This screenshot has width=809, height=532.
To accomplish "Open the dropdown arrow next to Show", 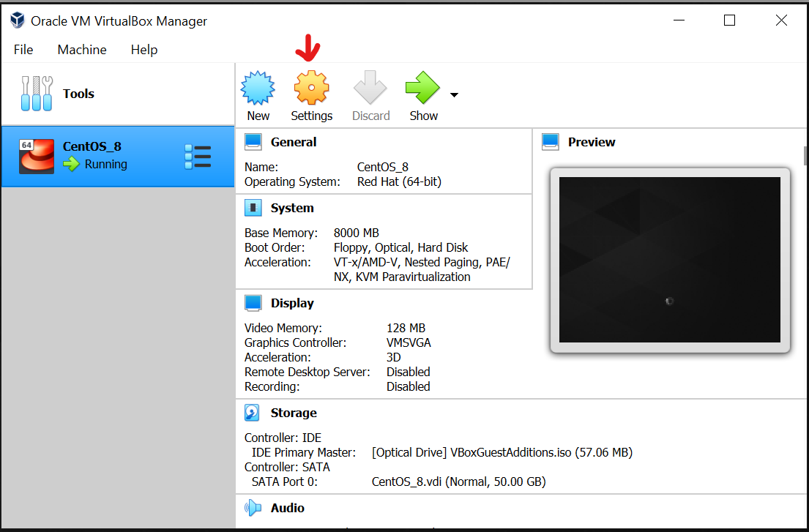I will pyautogui.click(x=454, y=95).
